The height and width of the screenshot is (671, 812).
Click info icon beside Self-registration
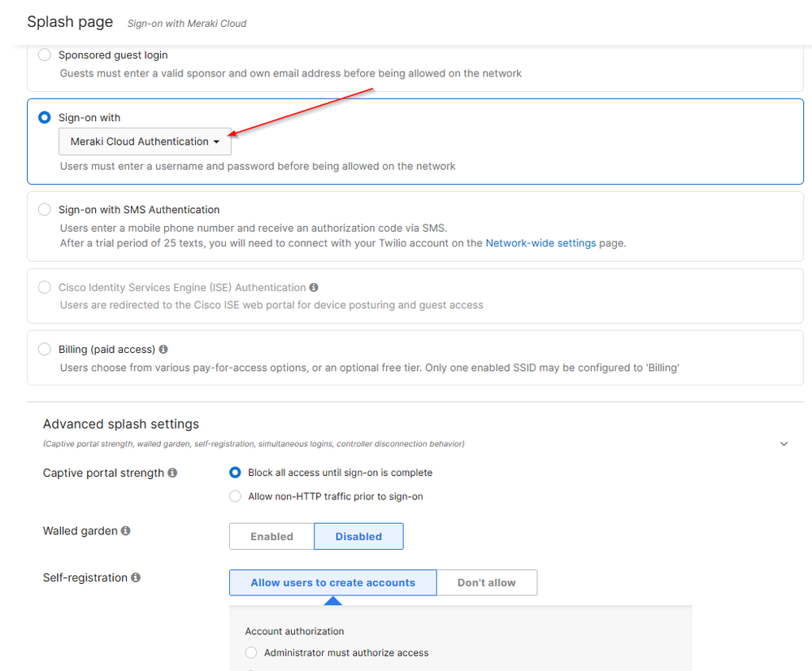[x=136, y=577]
